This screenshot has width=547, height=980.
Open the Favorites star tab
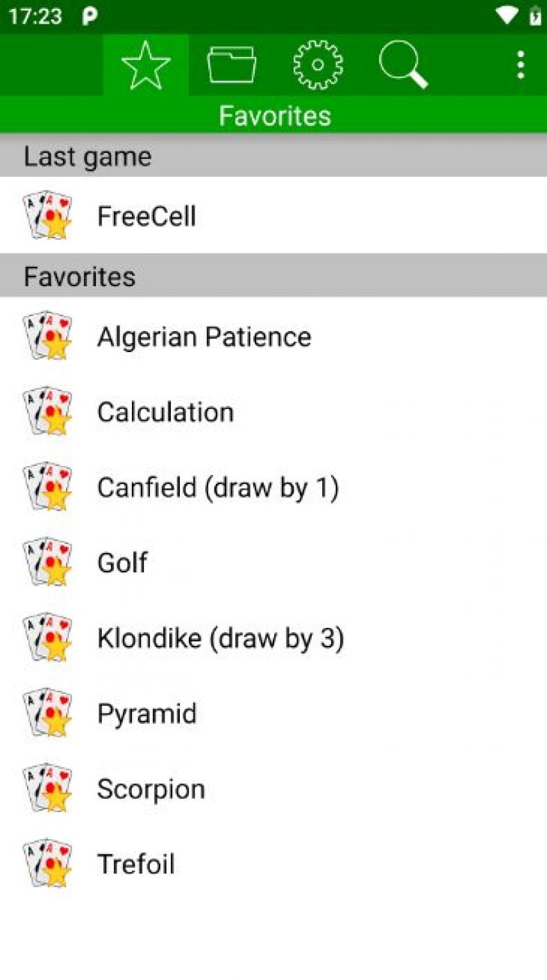[x=146, y=65]
